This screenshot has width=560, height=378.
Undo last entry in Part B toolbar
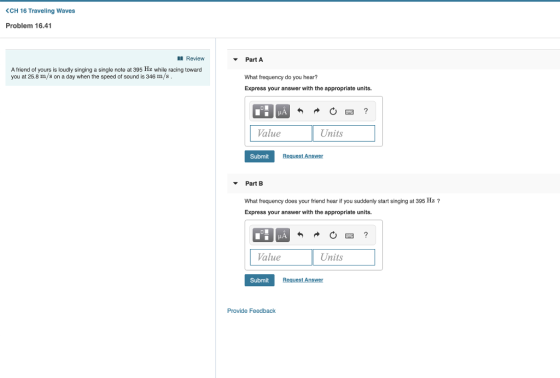coord(300,235)
